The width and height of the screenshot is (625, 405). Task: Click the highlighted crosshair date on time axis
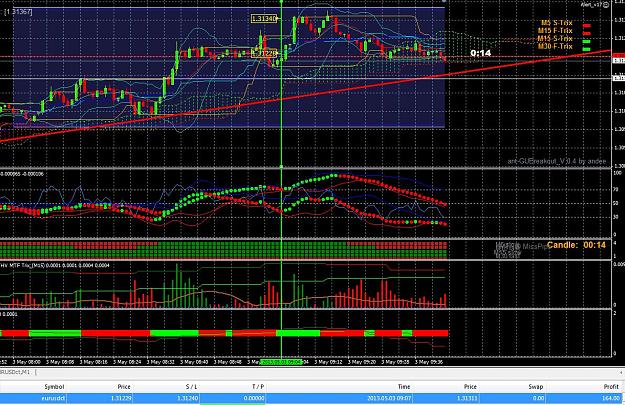282,362
